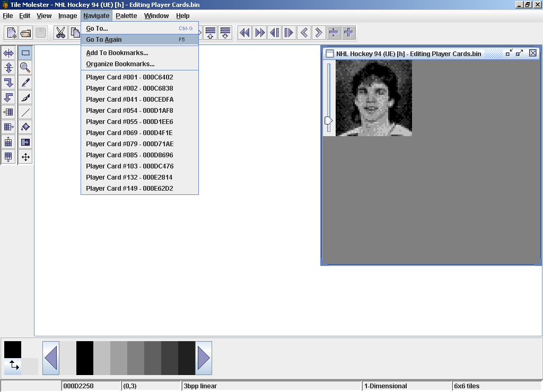Click the double-left rewind navigation arrow
The height and width of the screenshot is (392, 543).
coord(244,33)
